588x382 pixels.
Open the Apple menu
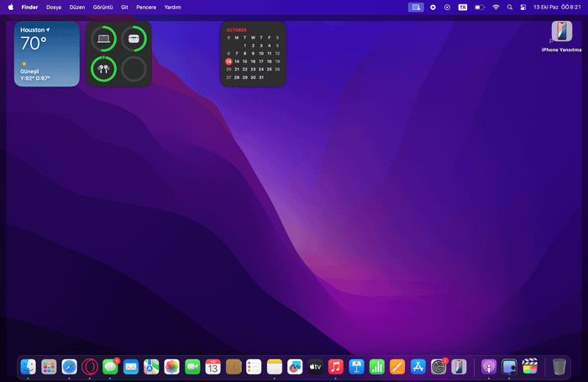pyautogui.click(x=11, y=7)
